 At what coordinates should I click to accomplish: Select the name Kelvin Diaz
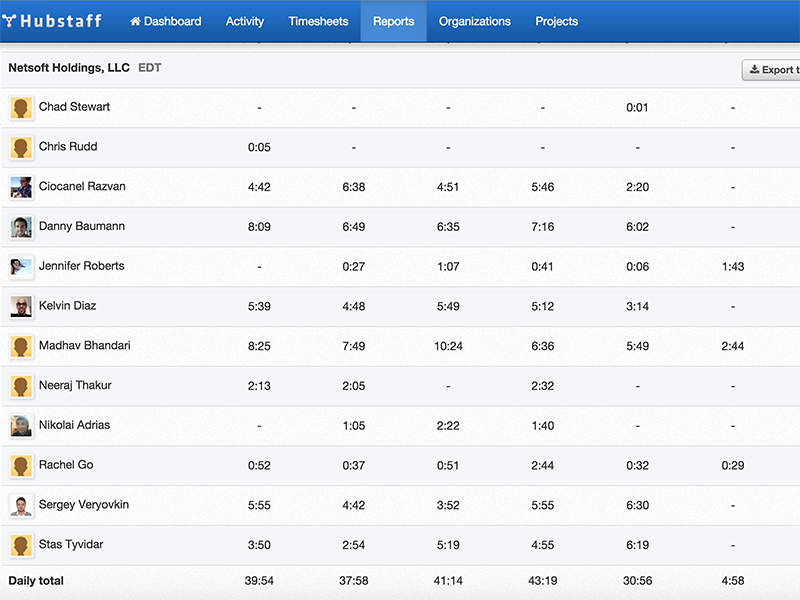(67, 306)
